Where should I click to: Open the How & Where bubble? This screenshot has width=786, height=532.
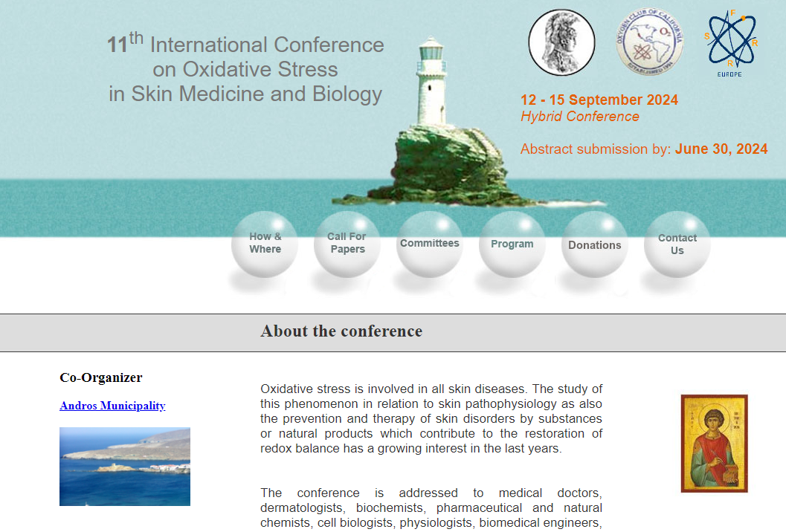click(265, 244)
